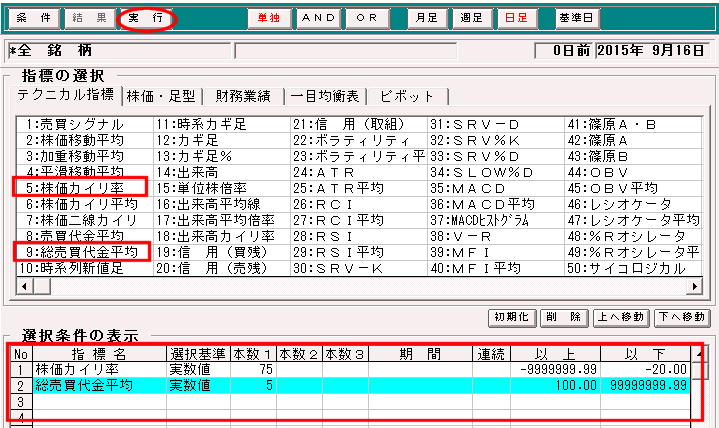Select 5:株価カイリ率 indicator
Viewport: 719px width, 428px height.
pos(82,187)
